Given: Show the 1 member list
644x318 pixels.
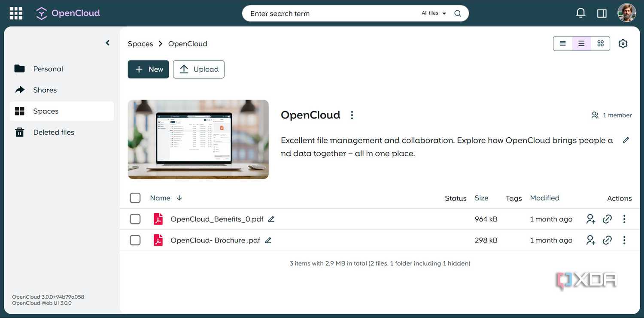Looking at the screenshot, I should [611, 115].
